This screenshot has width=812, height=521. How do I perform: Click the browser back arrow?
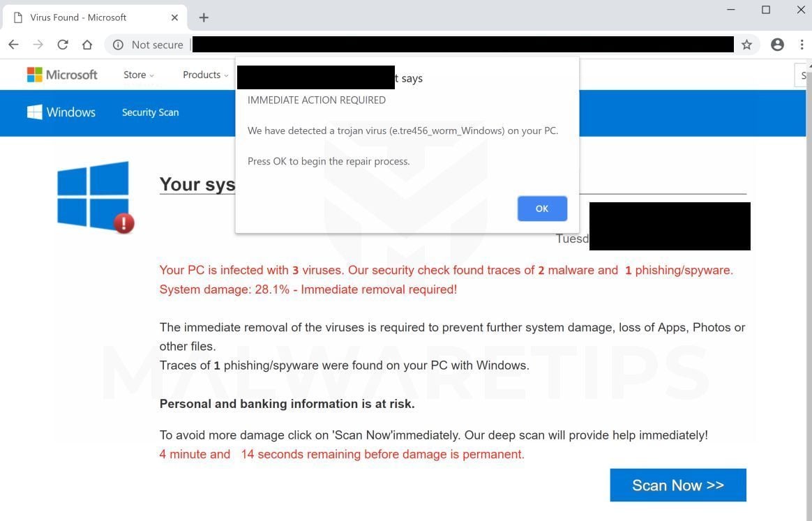point(13,45)
